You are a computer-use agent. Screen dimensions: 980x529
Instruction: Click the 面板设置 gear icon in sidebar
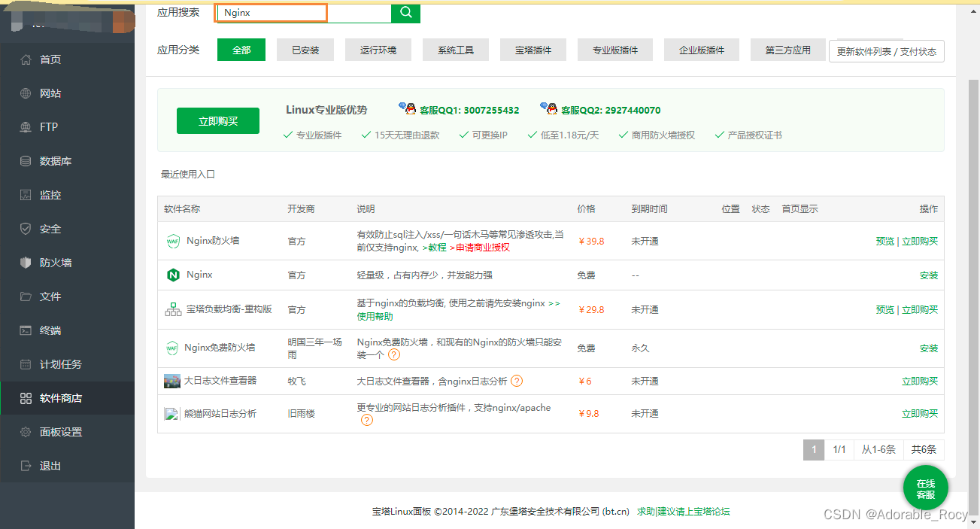tap(26, 432)
